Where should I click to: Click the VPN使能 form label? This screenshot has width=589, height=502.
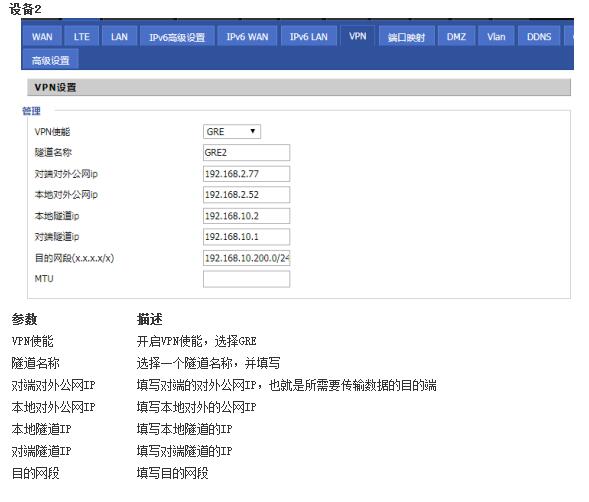pyautogui.click(x=52, y=132)
